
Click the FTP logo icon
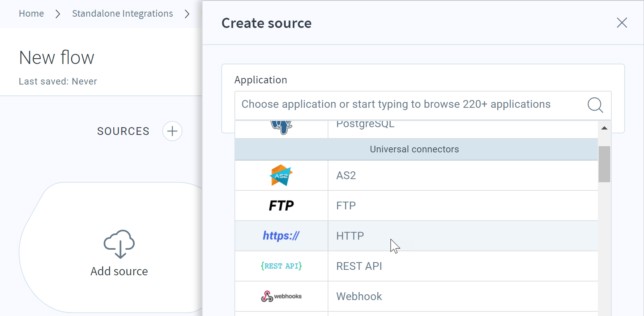281,205
